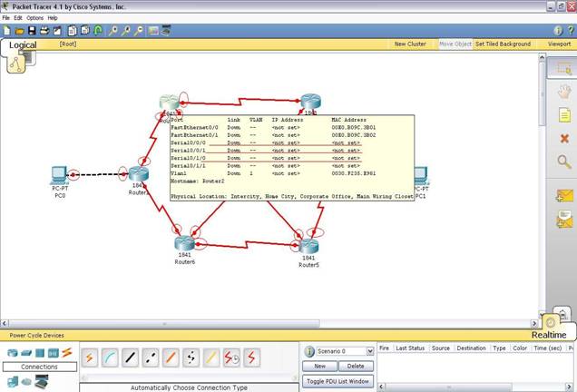577x392 pixels.
Task: Select the Serial DTE red cable
Action: 252,358
